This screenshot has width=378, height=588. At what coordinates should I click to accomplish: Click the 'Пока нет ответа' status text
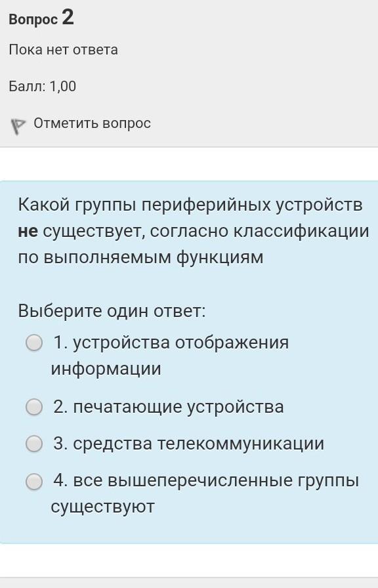click(64, 49)
